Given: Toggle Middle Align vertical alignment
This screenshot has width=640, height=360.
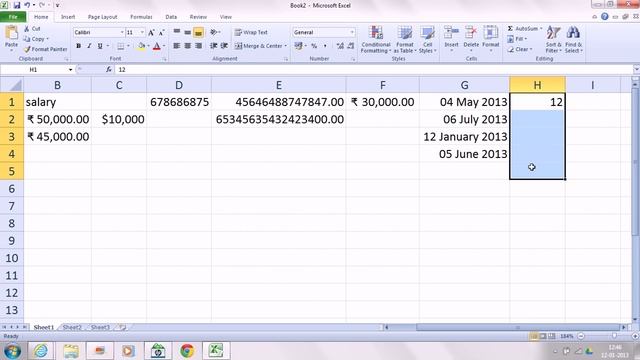Looking at the screenshot, I should (187, 32).
